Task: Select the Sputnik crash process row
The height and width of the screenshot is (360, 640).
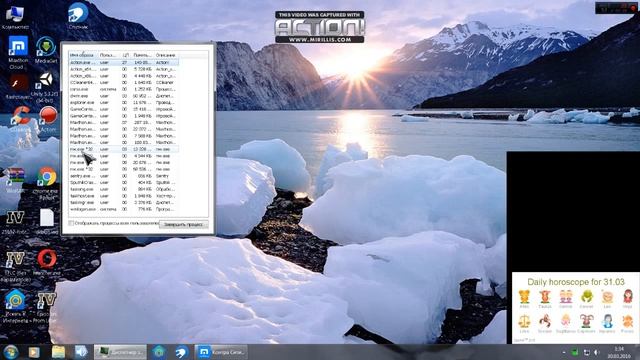Action: (123, 182)
